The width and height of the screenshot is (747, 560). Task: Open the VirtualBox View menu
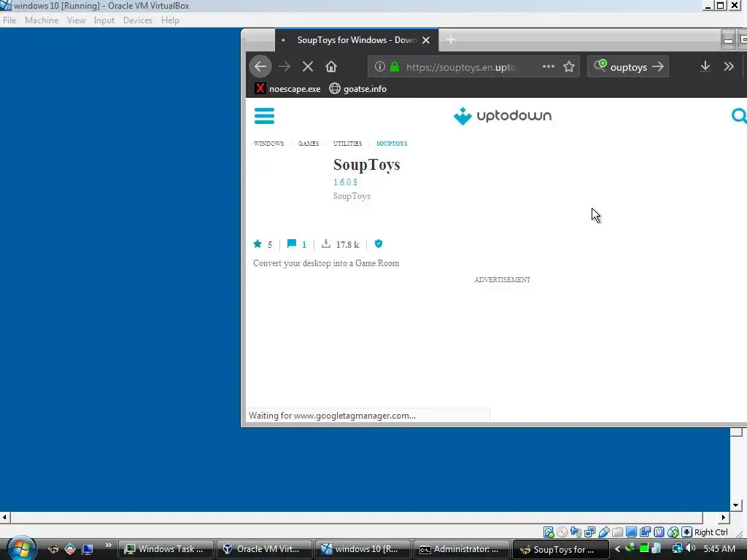[x=76, y=20]
